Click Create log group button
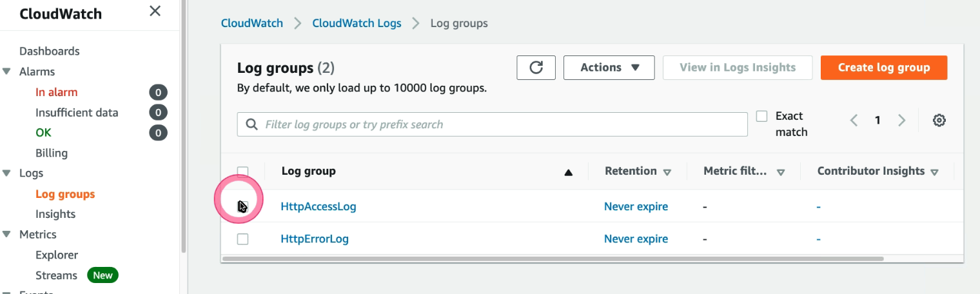The width and height of the screenshot is (980, 294). (884, 68)
